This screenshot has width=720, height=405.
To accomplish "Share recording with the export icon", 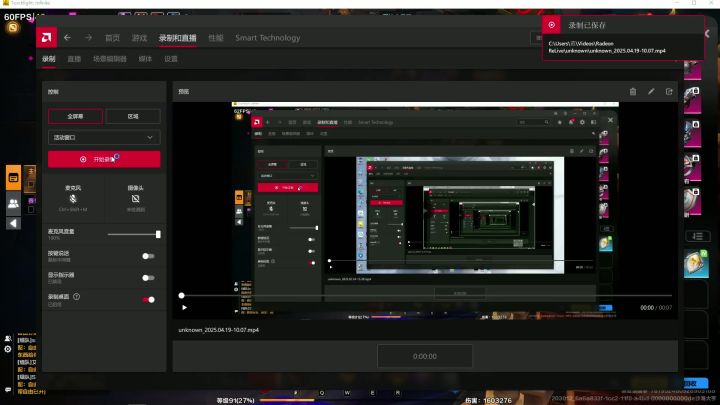I will coord(669,92).
